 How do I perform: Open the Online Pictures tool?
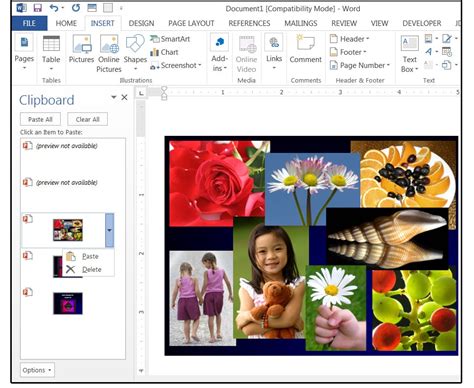click(x=109, y=53)
